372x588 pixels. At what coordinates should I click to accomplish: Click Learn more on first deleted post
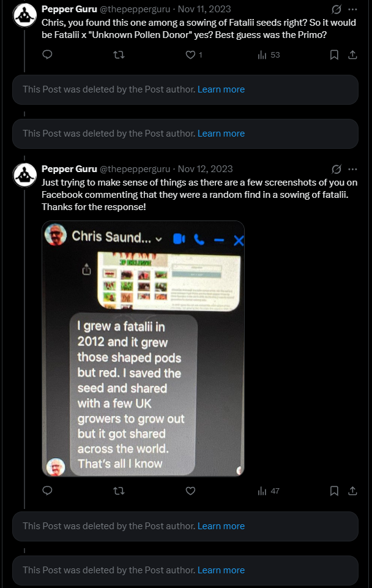tap(221, 89)
